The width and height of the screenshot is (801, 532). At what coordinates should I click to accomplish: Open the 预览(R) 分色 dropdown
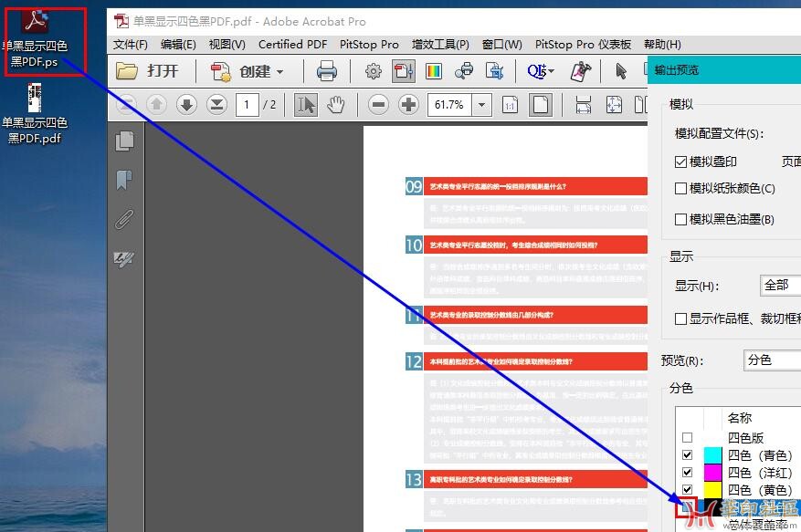(x=773, y=360)
